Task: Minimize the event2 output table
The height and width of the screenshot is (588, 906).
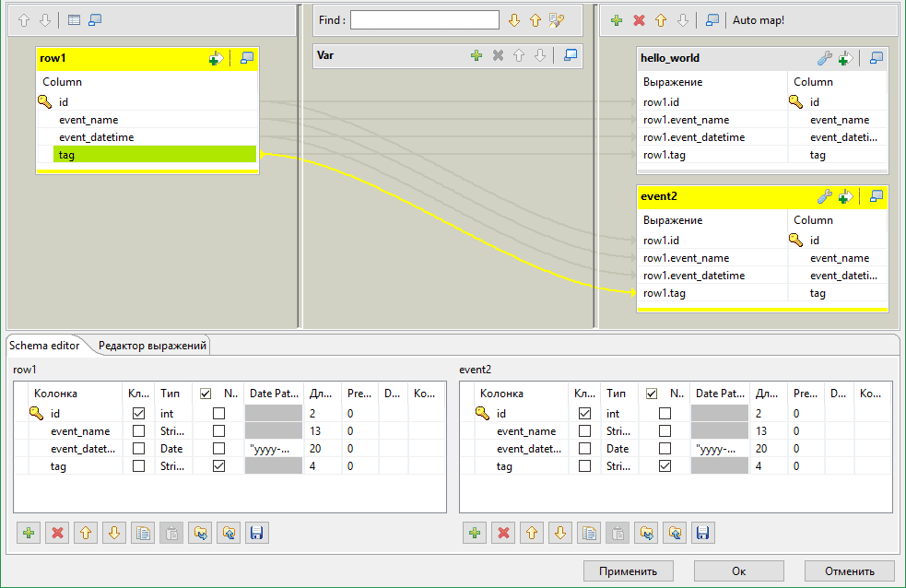Action: point(877,196)
